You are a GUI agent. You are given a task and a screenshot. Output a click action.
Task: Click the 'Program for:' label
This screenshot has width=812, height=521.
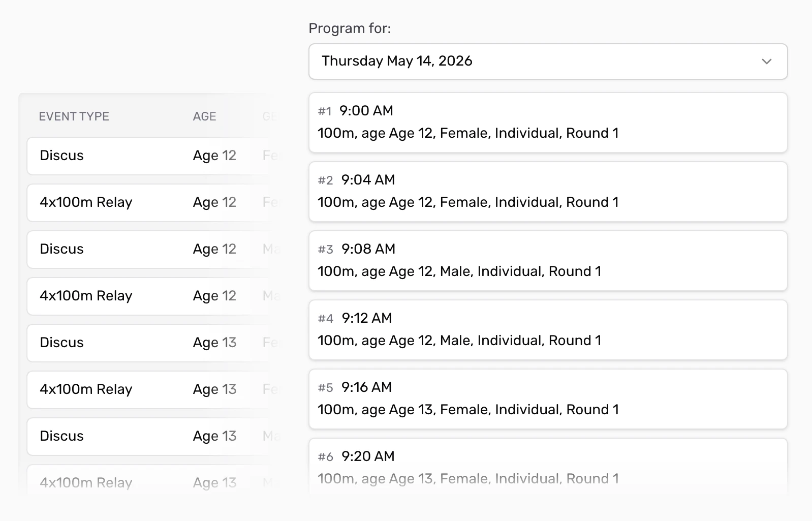coord(350,28)
